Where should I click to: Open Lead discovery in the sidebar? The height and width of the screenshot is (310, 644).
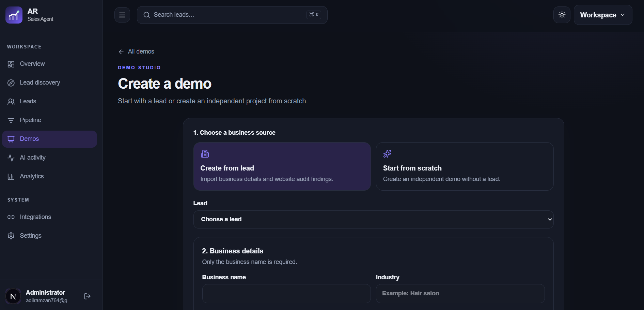49,83
